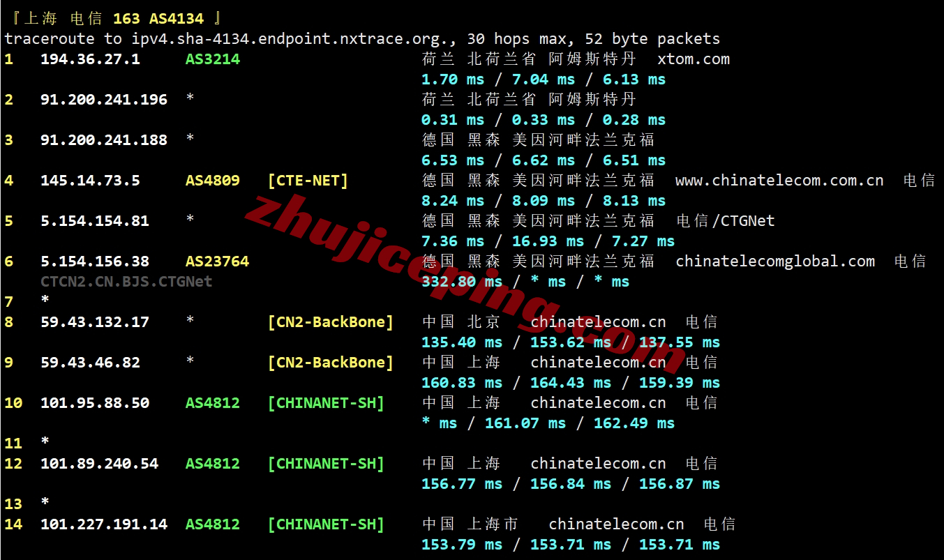Select the AS4809 label on hop 4

tap(213, 181)
